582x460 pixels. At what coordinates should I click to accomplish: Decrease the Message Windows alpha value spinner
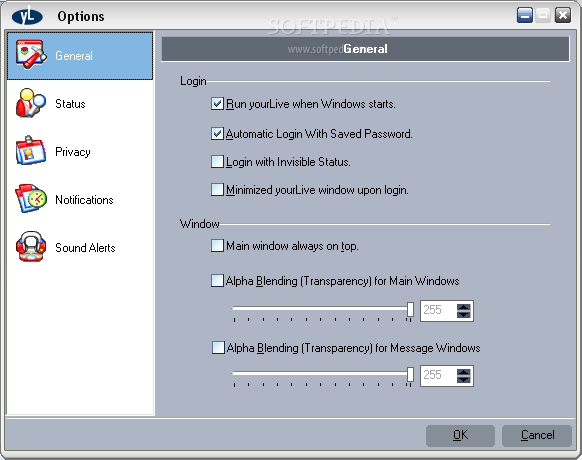[464, 379]
